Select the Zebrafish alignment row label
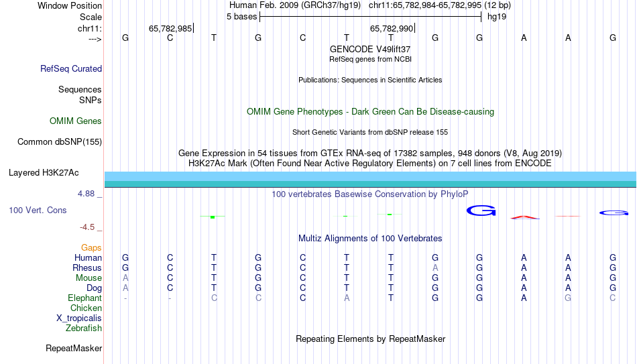This screenshot has width=637, height=364. [84, 328]
